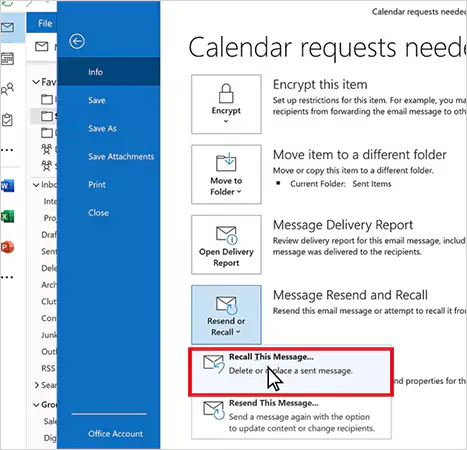Open the Conversation History folder
The width and height of the screenshot is (467, 450).
[x=49, y=318]
